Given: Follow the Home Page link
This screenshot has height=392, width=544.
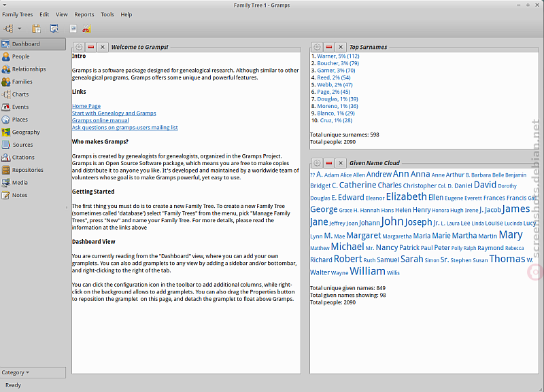Looking at the screenshot, I should [86, 106].
